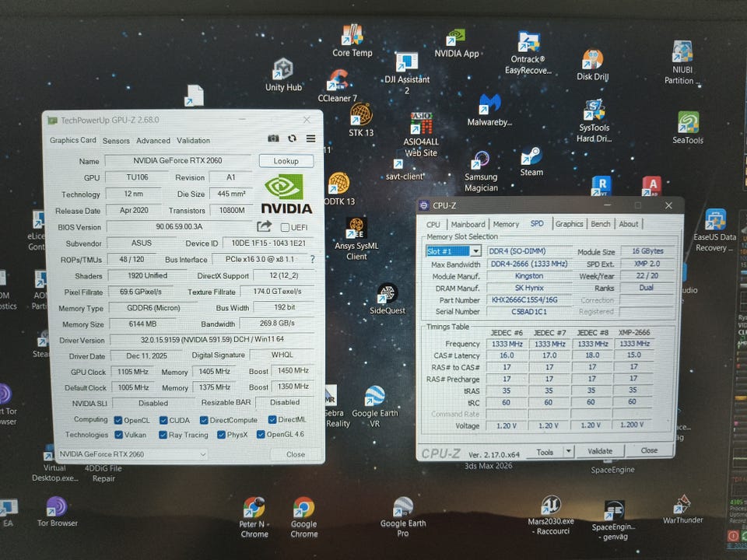
Task: Click the NVIDIA logo in GPU-Z
Action: tap(286, 194)
